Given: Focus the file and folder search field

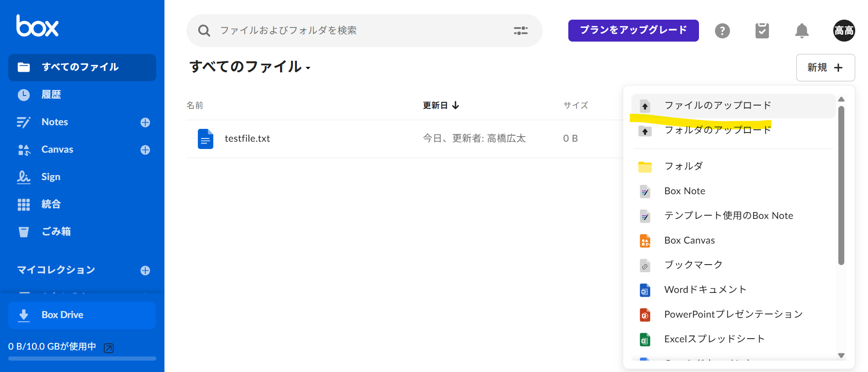Looking at the screenshot, I should click(x=356, y=31).
